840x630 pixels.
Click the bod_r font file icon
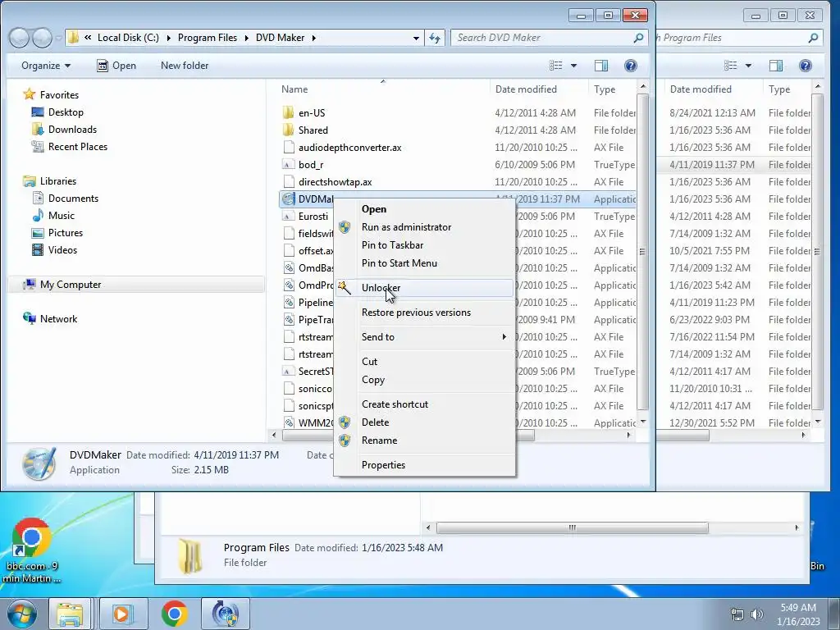(x=288, y=164)
